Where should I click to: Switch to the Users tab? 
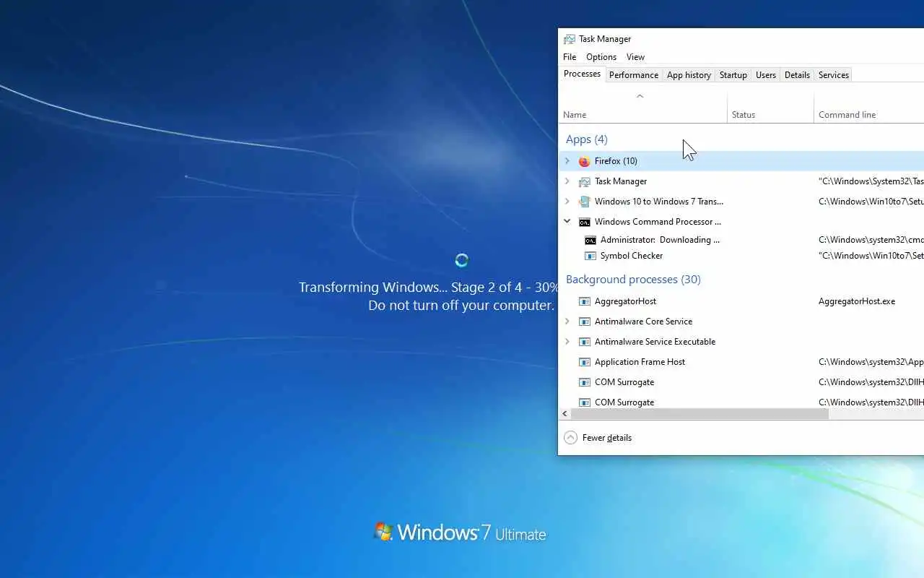[x=766, y=75]
